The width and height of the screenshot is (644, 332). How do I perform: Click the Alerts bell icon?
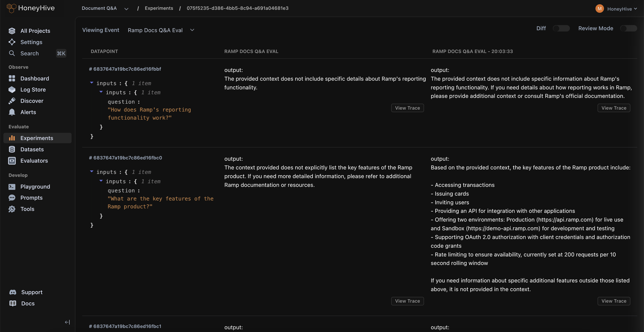(12, 112)
